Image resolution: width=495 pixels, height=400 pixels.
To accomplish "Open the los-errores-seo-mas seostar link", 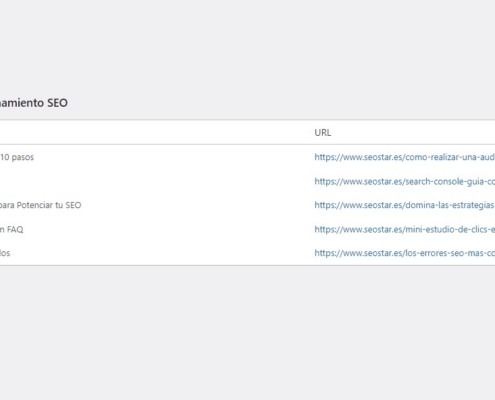I will point(405,253).
